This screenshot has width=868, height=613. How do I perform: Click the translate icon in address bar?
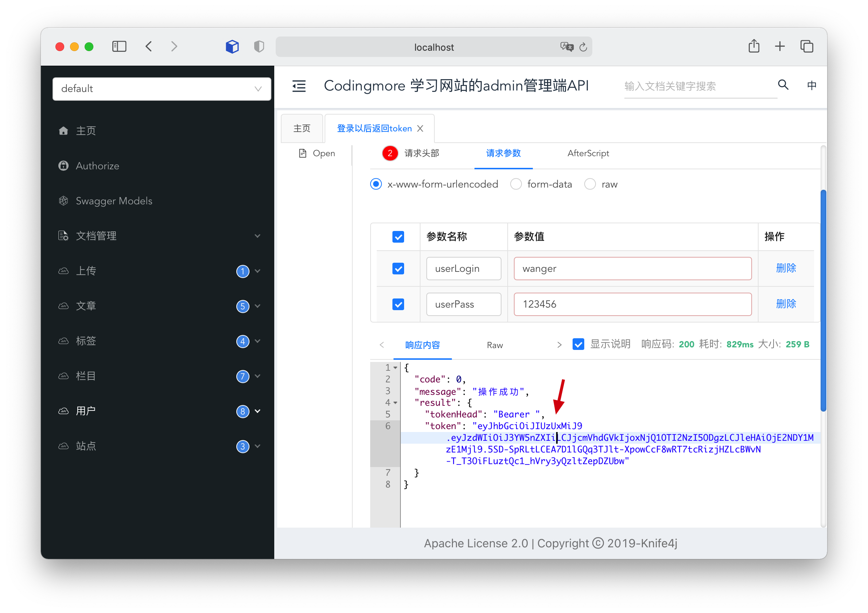click(566, 47)
